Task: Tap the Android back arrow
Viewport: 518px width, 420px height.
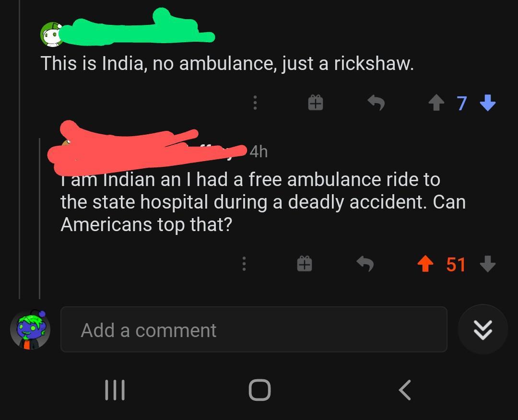Action: [405, 390]
